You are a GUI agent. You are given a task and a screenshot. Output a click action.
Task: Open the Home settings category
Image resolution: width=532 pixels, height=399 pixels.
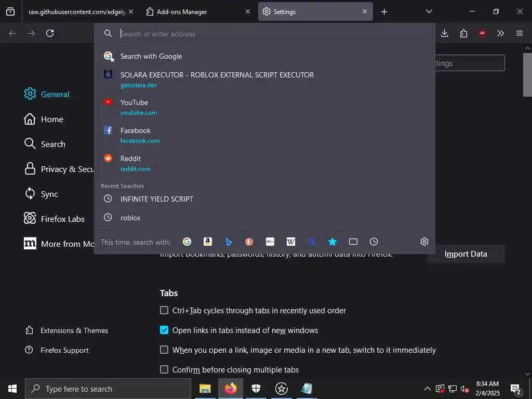pyautogui.click(x=44, y=119)
